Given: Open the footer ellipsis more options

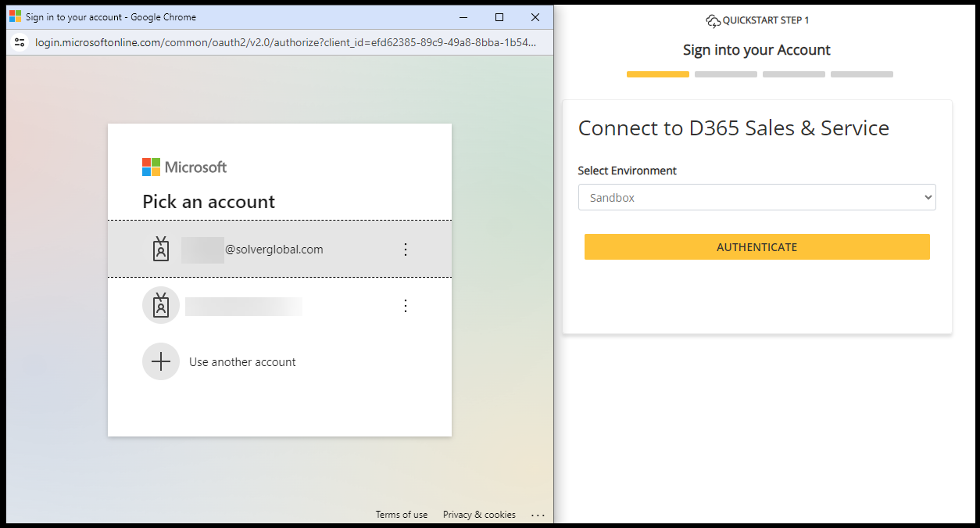Looking at the screenshot, I should pyautogui.click(x=538, y=515).
